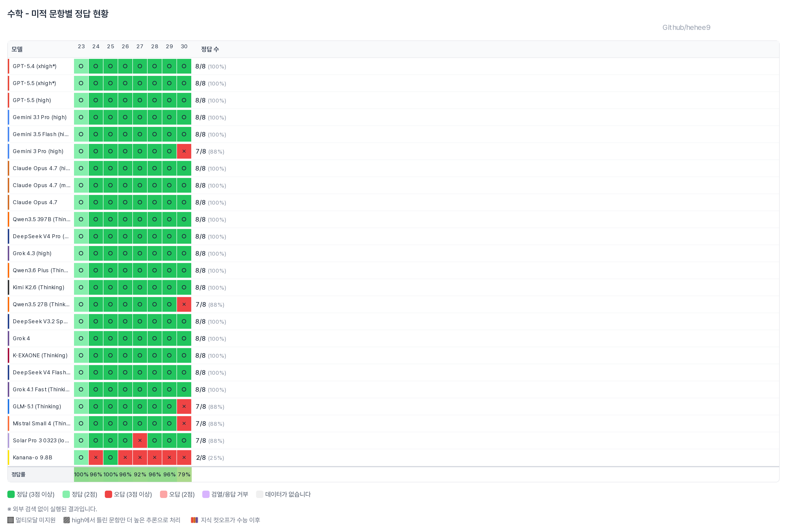The height and width of the screenshot is (532, 787).
Task: Click the 지식 컷오프가 수능 이후 legend icon
Action: (x=194, y=520)
